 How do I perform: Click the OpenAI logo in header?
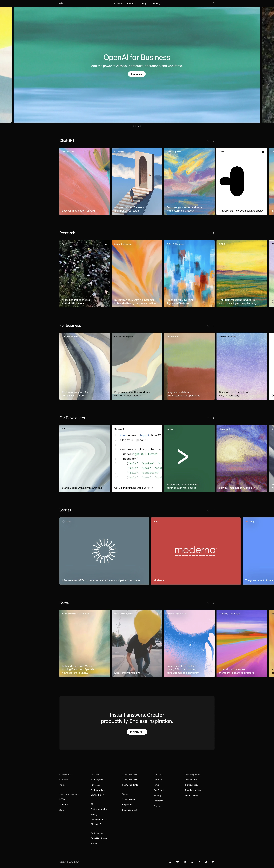pyautogui.click(x=61, y=4)
